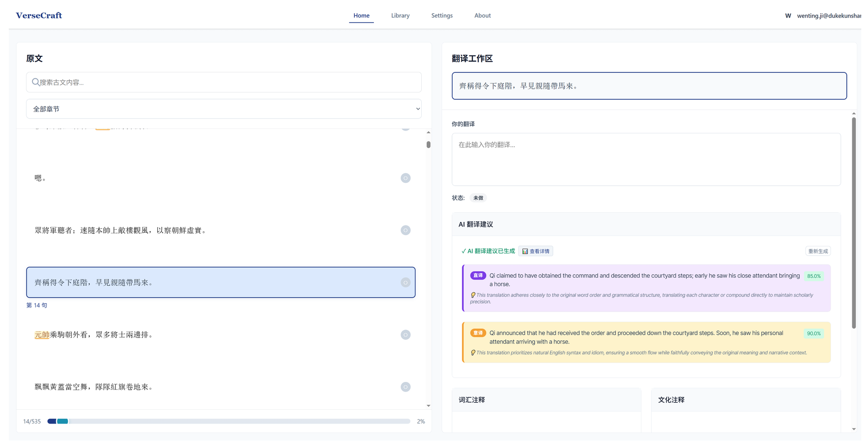Click the 85.0% confidence badge
The image size is (868, 444).
[x=814, y=276]
